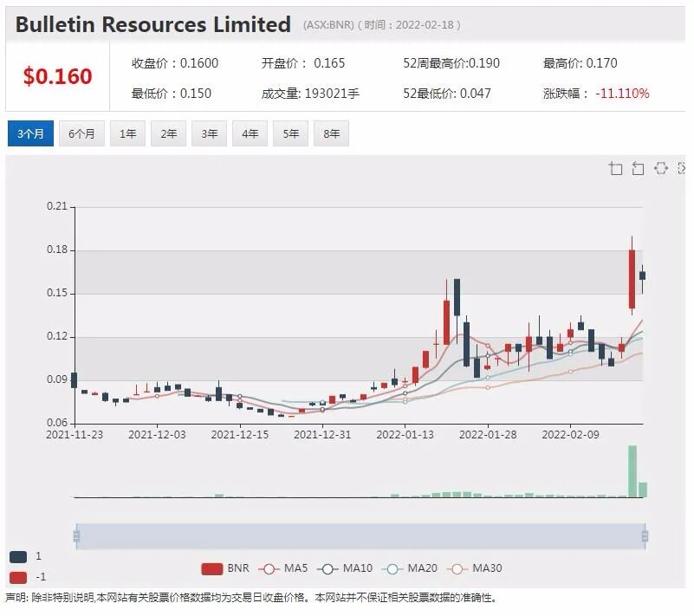The image size is (694, 616).
Task: Click the tallest green volume bar
Action: (x=632, y=471)
